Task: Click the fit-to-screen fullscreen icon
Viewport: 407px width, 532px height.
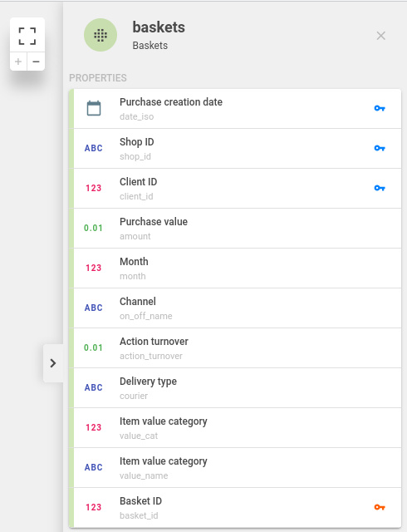Action: [27, 36]
